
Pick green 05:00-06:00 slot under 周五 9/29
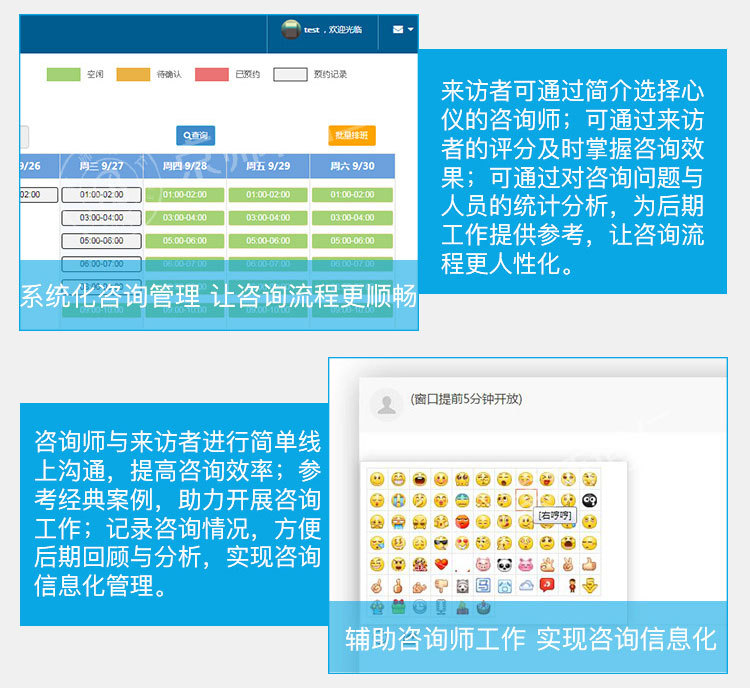pos(268,241)
